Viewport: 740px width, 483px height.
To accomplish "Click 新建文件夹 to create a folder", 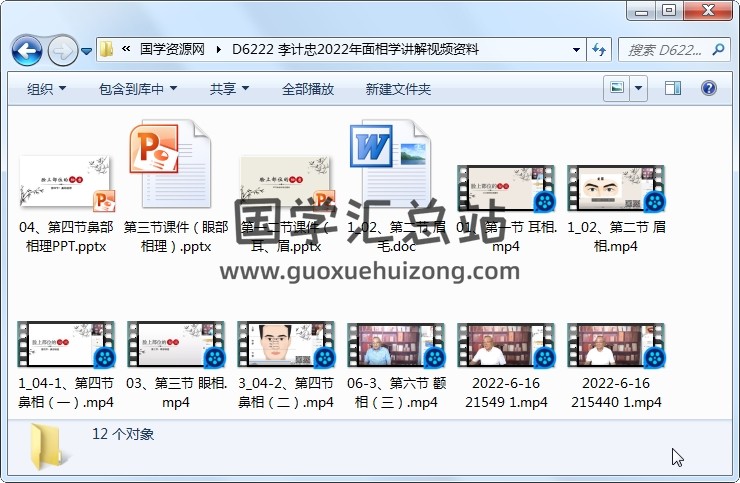I will coord(398,89).
